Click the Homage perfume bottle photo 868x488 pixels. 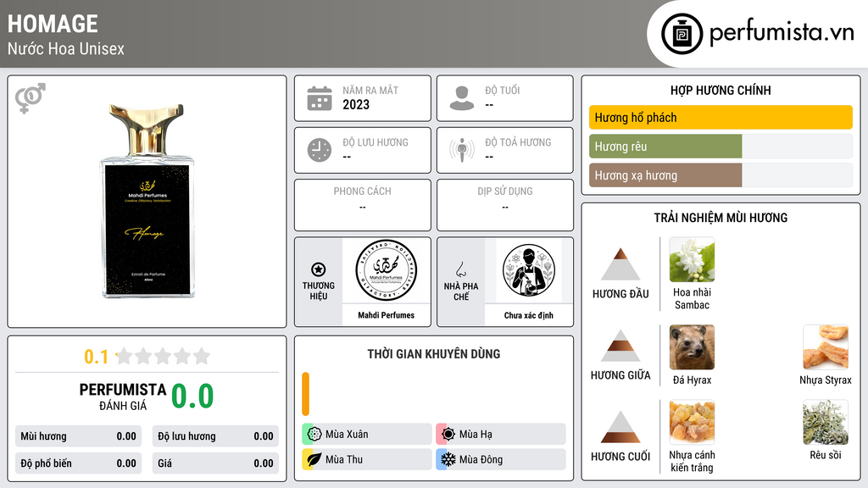point(147,201)
